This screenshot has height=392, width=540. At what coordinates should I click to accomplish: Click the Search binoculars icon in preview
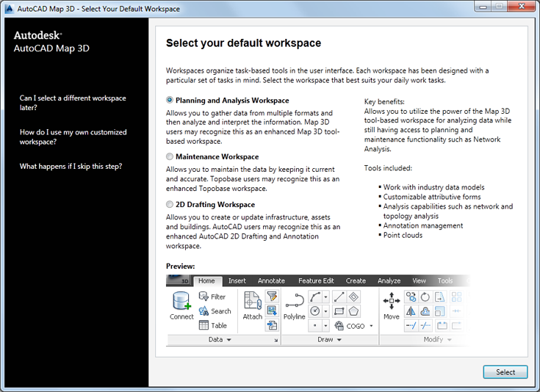pyautogui.click(x=204, y=311)
